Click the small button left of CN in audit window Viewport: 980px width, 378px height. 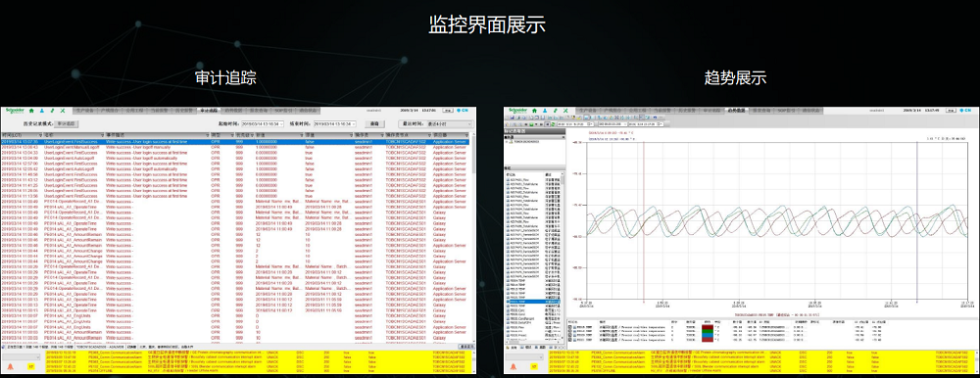(x=449, y=111)
